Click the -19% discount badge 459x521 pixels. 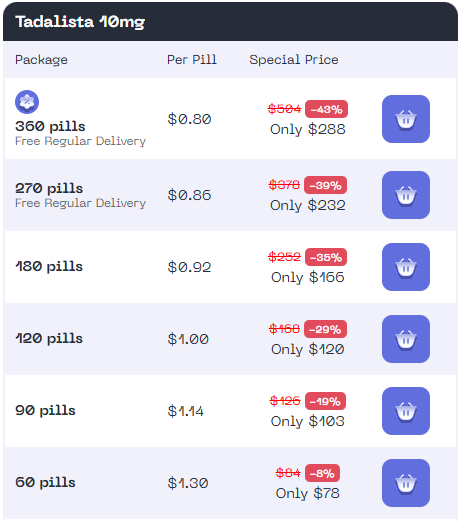[325, 401]
